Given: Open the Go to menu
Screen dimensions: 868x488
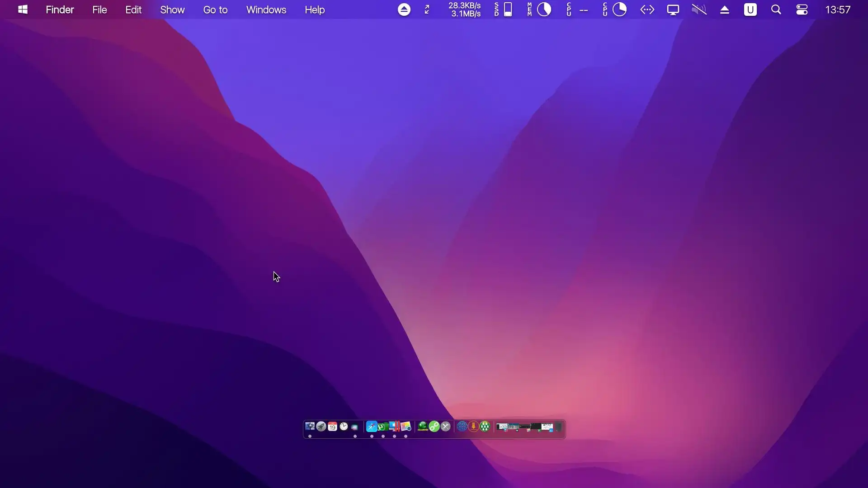Looking at the screenshot, I should pos(215,9).
